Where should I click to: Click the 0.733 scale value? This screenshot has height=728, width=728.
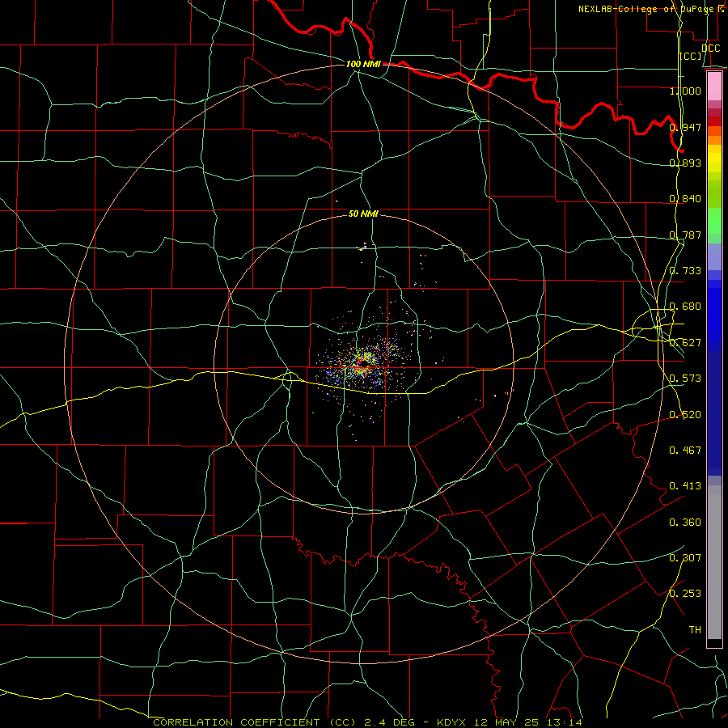(685, 270)
